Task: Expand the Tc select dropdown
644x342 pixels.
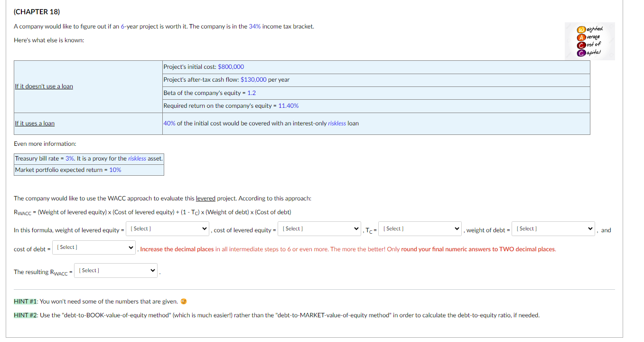Action: coord(420,229)
